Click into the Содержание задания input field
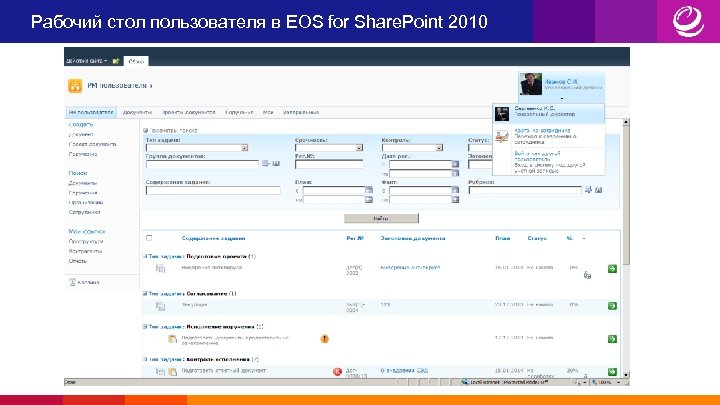 (x=213, y=190)
